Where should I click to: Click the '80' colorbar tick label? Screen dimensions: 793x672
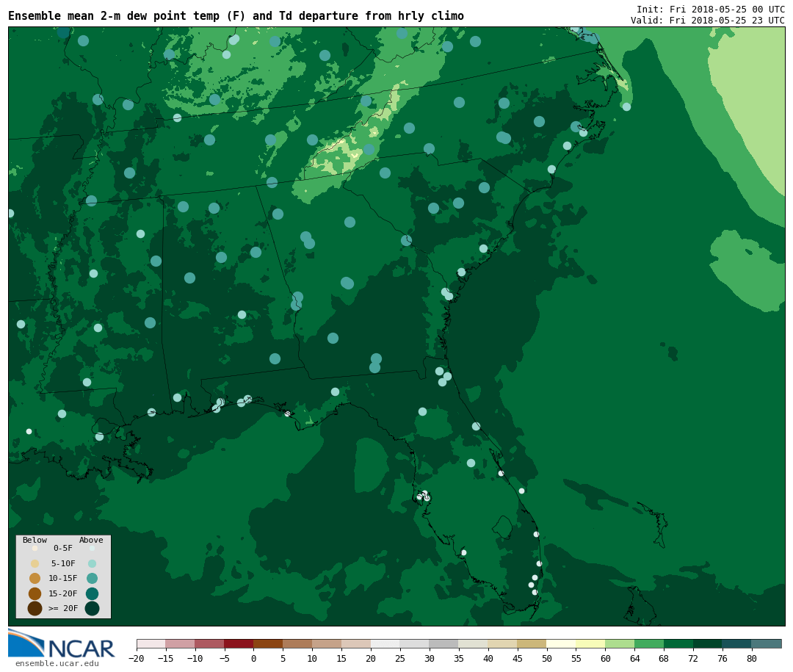tap(752, 658)
